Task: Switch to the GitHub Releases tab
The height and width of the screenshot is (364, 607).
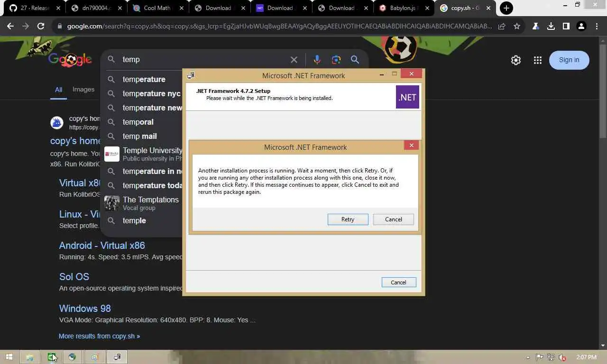Action: pos(35,8)
